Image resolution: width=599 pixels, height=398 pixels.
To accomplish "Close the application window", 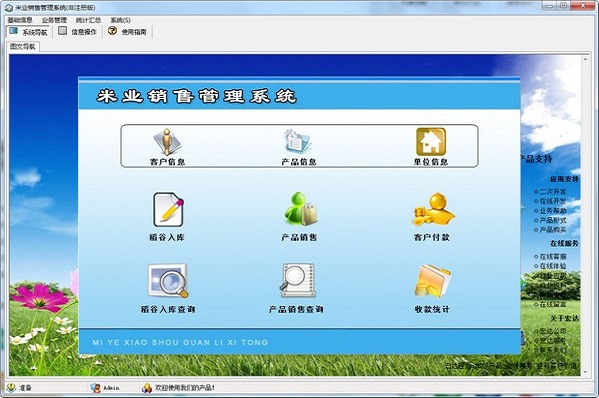I will coord(583,6).
